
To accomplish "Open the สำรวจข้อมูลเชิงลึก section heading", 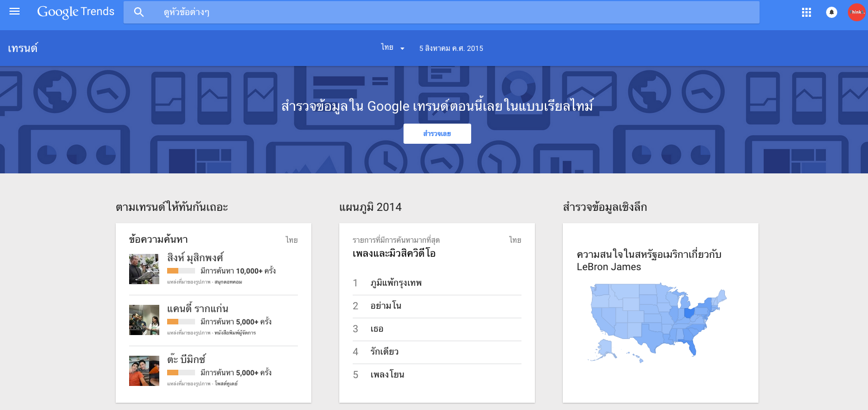I will tap(605, 208).
